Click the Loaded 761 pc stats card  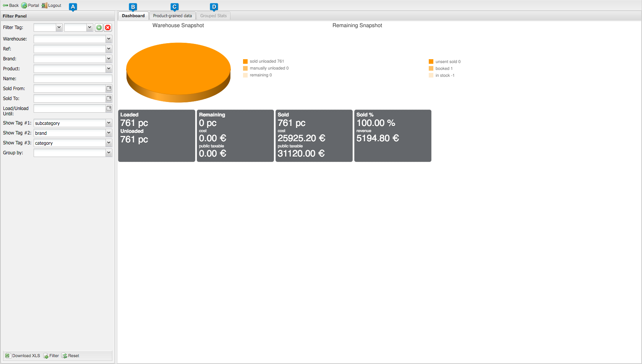pos(157,136)
